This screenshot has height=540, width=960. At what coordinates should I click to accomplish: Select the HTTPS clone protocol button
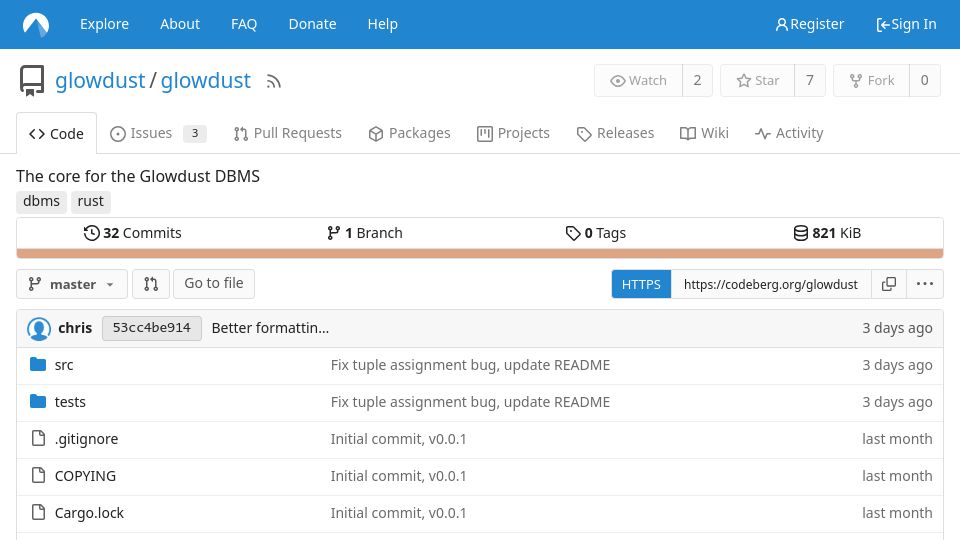pos(641,284)
